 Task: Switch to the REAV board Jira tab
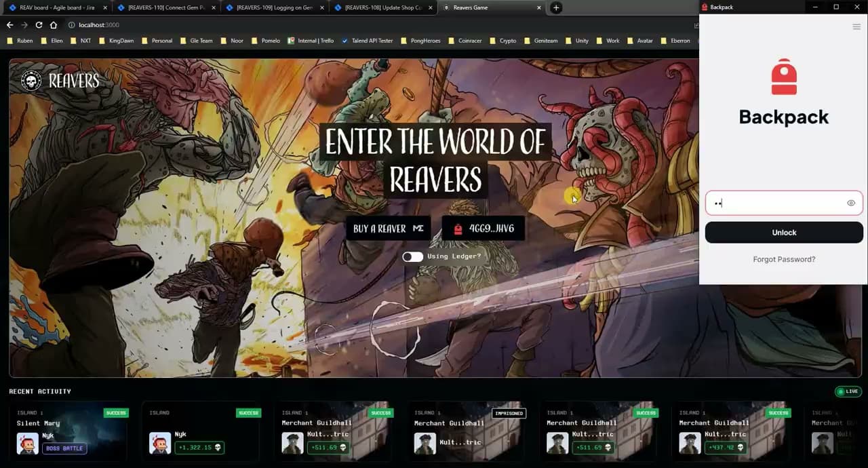(x=56, y=7)
